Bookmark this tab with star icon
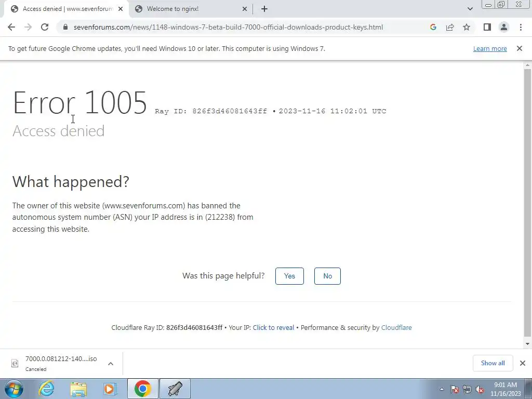The width and height of the screenshot is (532, 399). pos(467,27)
